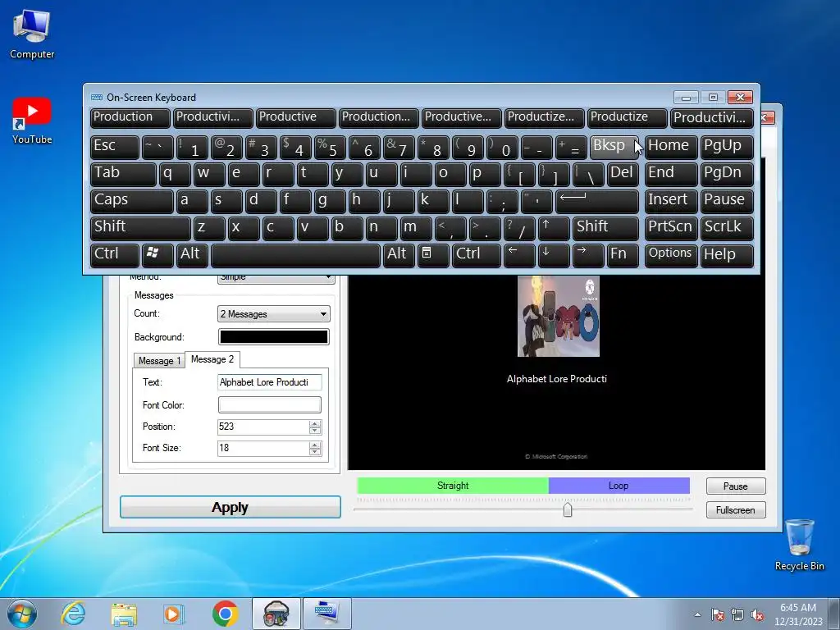Screen dimensions: 840x630
Task: Click the Pause button beside the preview
Action: pos(736,486)
